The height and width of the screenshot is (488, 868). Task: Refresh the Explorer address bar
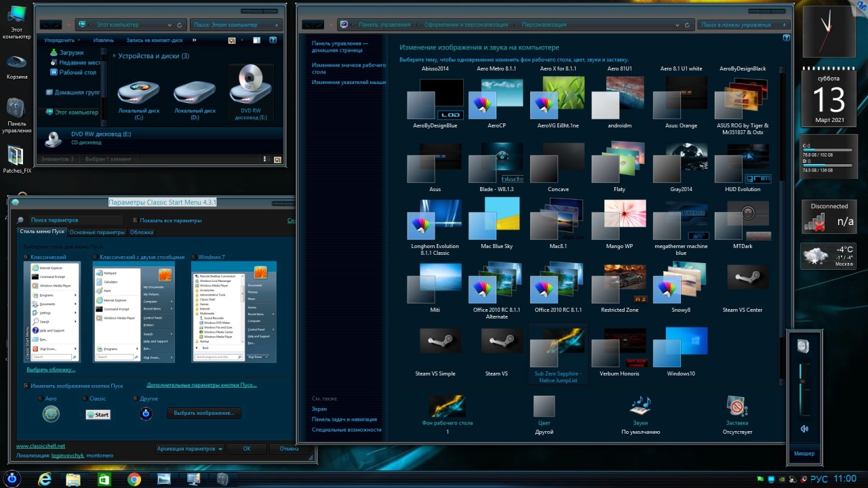180,24
